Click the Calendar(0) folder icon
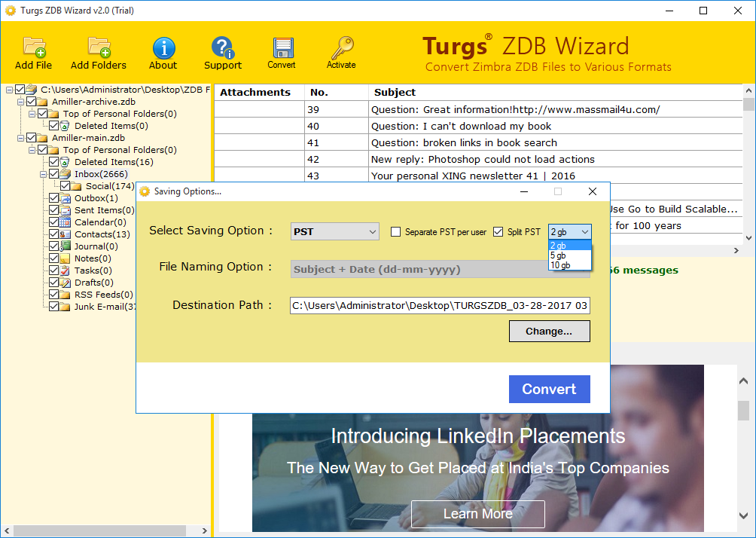Viewport: 756px width, 538px height. pos(65,222)
